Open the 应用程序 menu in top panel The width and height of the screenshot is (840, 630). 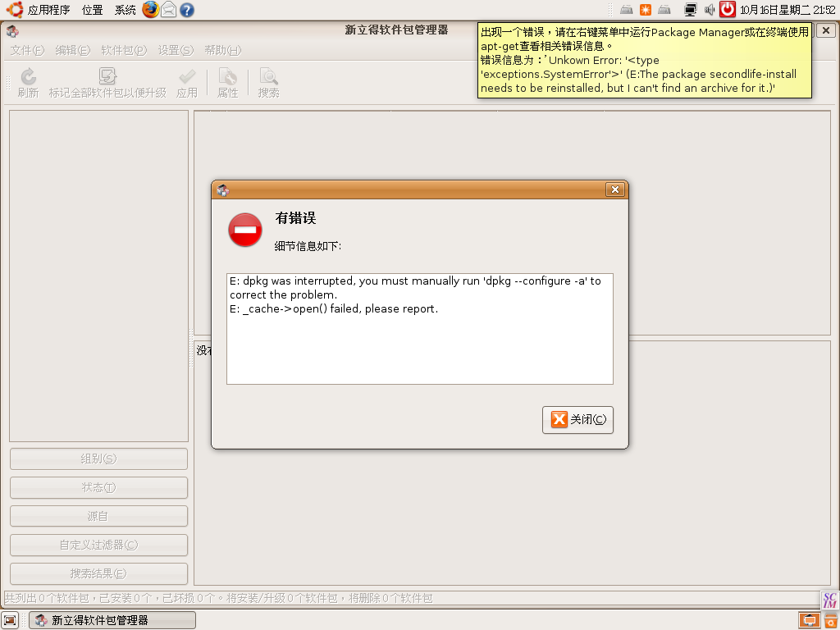click(48, 10)
